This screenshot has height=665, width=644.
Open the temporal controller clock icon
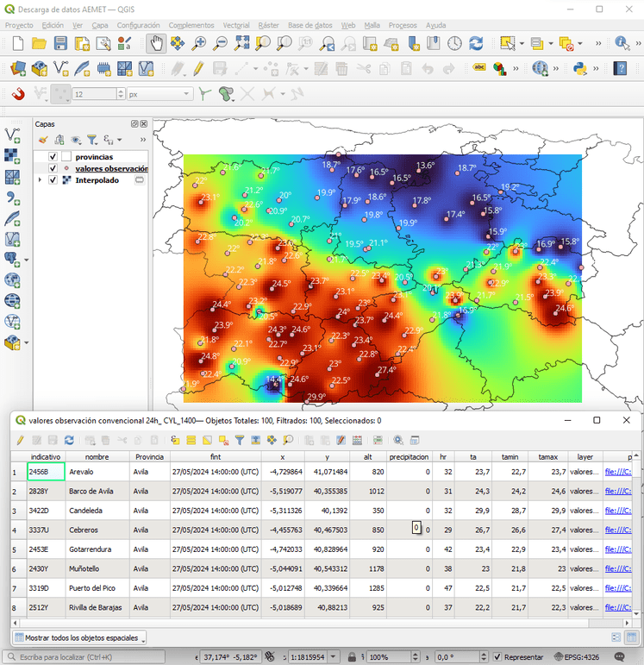pyautogui.click(x=454, y=43)
